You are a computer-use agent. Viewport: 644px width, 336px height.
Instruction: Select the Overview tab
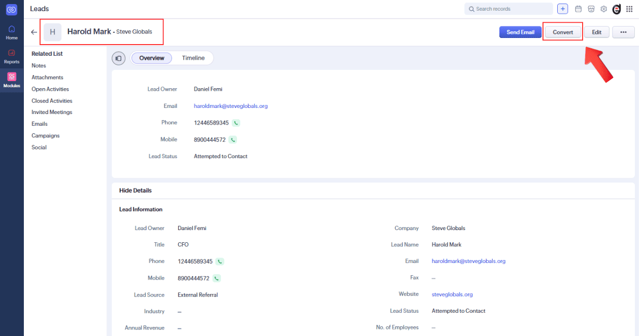151,58
